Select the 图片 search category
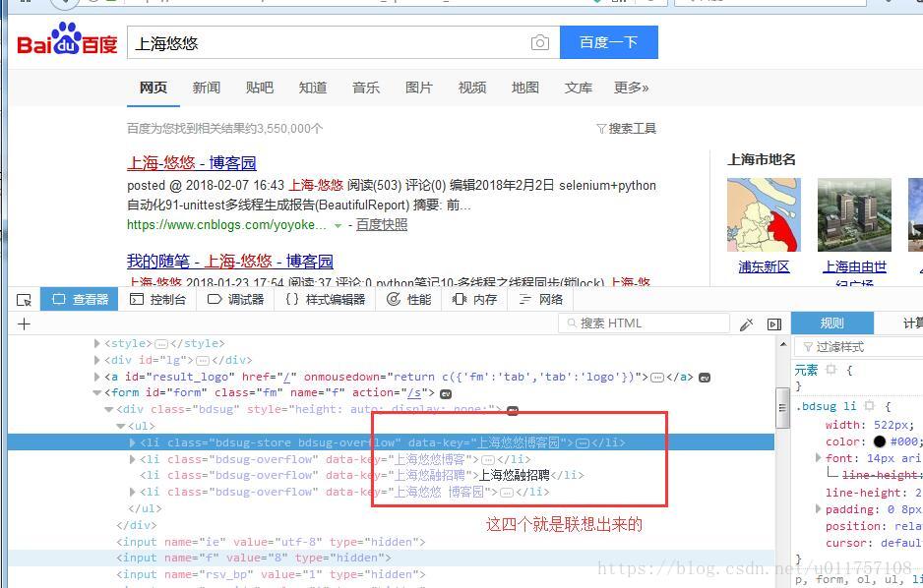The width and height of the screenshot is (923, 588). pyautogui.click(x=419, y=88)
